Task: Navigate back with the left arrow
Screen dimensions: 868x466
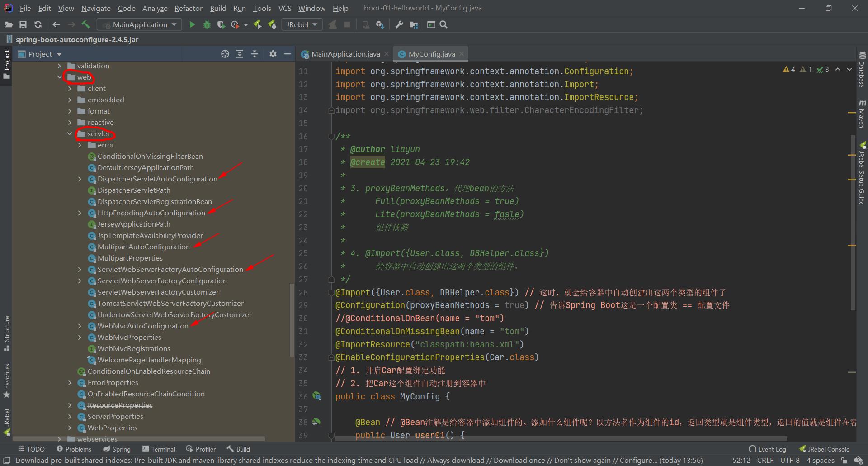Action: click(56, 24)
